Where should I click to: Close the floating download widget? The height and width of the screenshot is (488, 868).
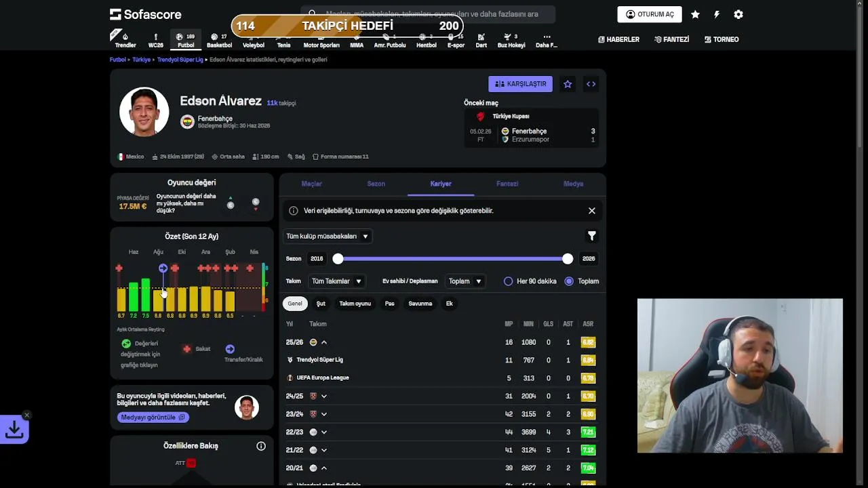coord(26,415)
